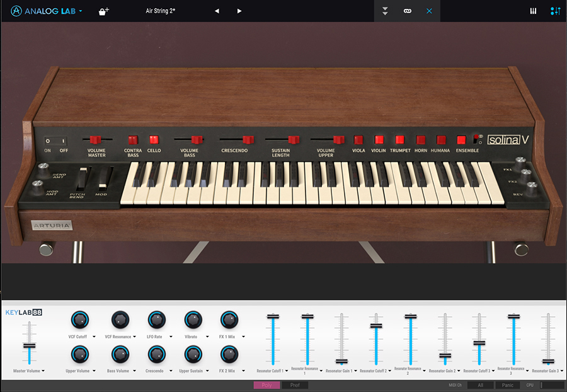Click the Pitch Bend wheel
This screenshot has width=567, height=392.
point(83,178)
